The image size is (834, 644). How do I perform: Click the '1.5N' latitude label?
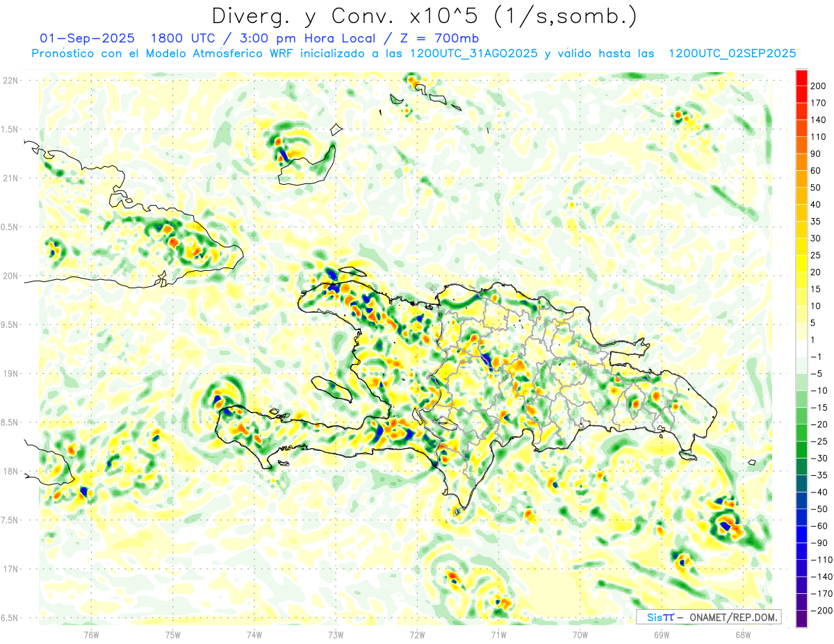click(x=10, y=129)
